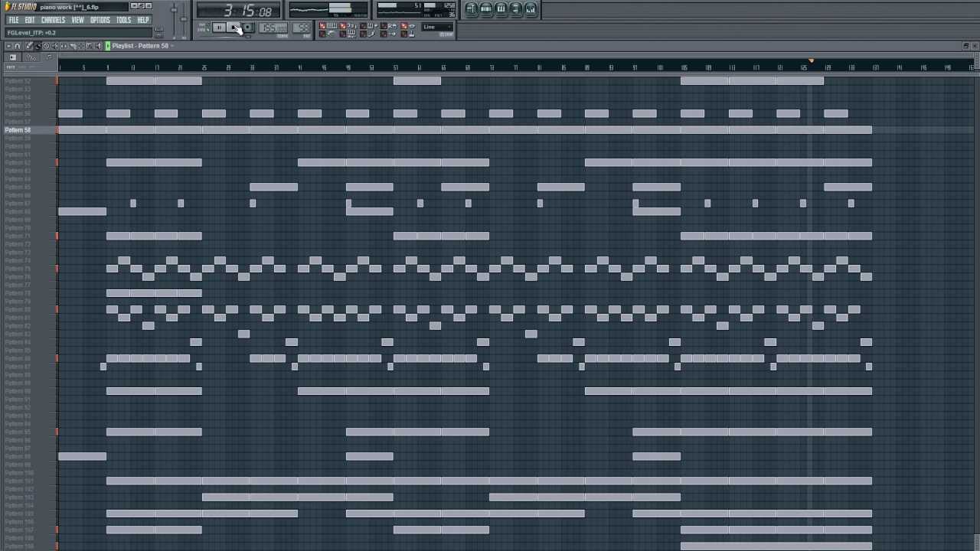This screenshot has width=980, height=551.
Task: Open the step sequencer window icon
Action: point(486,9)
